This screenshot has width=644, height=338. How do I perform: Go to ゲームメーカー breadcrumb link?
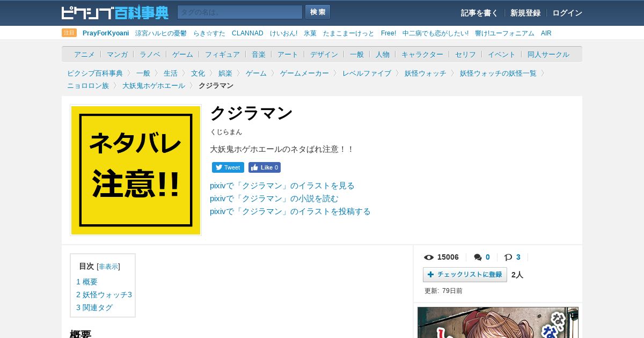click(304, 73)
